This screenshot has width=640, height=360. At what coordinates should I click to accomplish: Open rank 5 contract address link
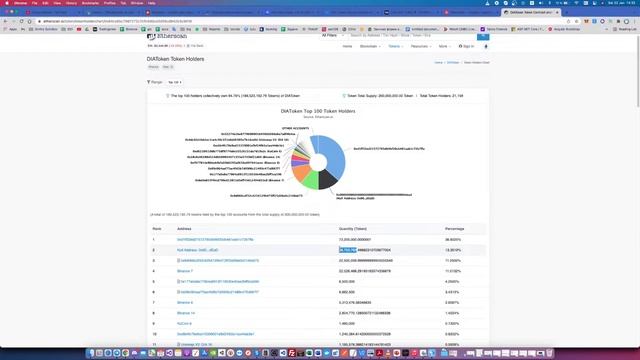coord(220,282)
